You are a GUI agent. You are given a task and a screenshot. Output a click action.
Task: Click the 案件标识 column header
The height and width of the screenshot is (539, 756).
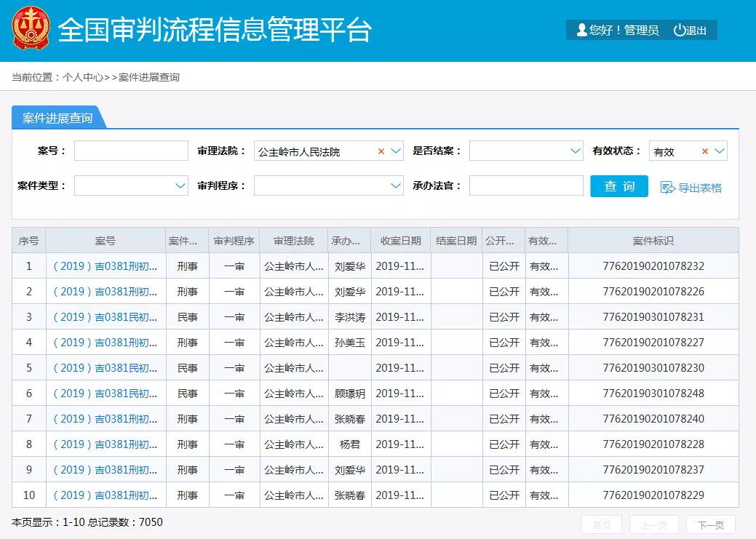[653, 241]
